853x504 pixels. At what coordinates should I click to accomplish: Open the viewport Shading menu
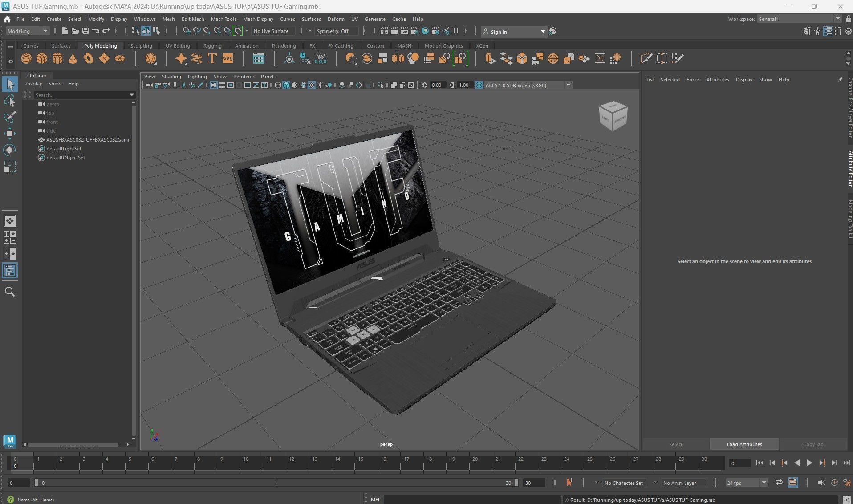pos(171,77)
